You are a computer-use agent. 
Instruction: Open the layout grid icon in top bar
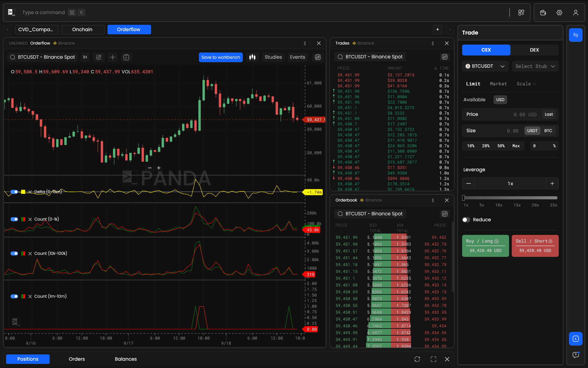coord(521,12)
